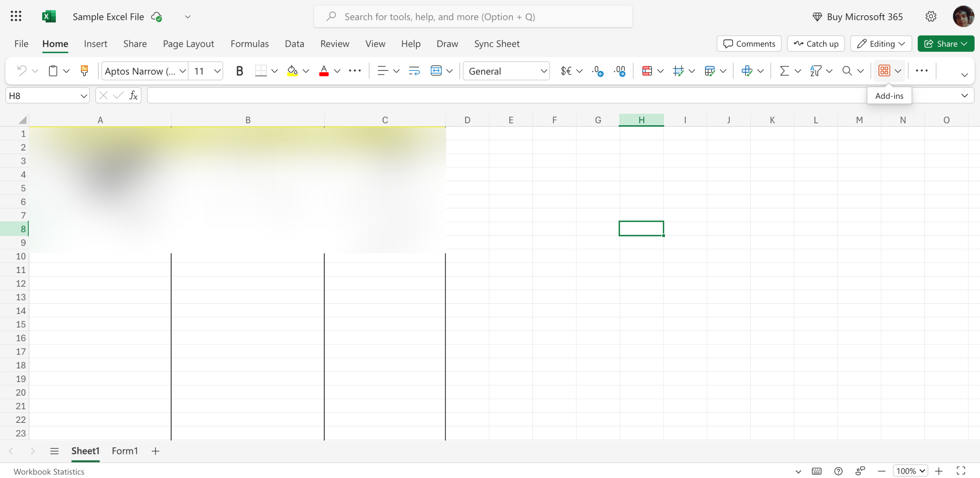Click the Format Painter icon
This screenshot has width=980, height=478.
(x=84, y=71)
